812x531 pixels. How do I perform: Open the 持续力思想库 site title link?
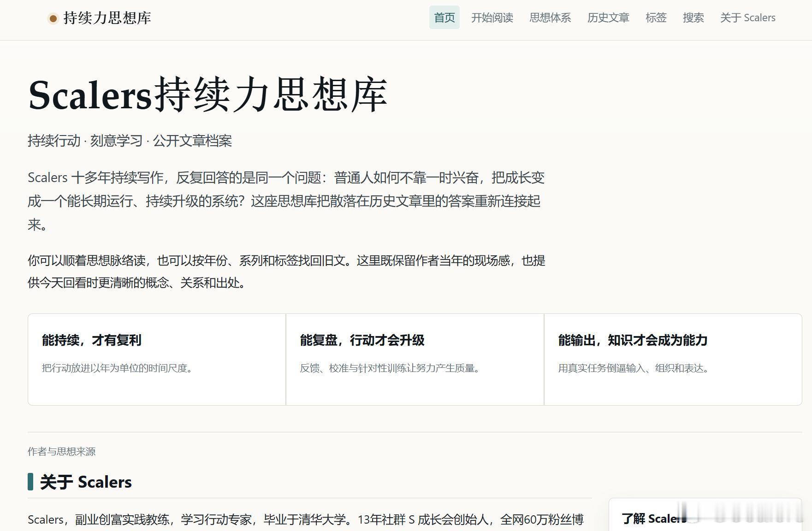click(107, 18)
